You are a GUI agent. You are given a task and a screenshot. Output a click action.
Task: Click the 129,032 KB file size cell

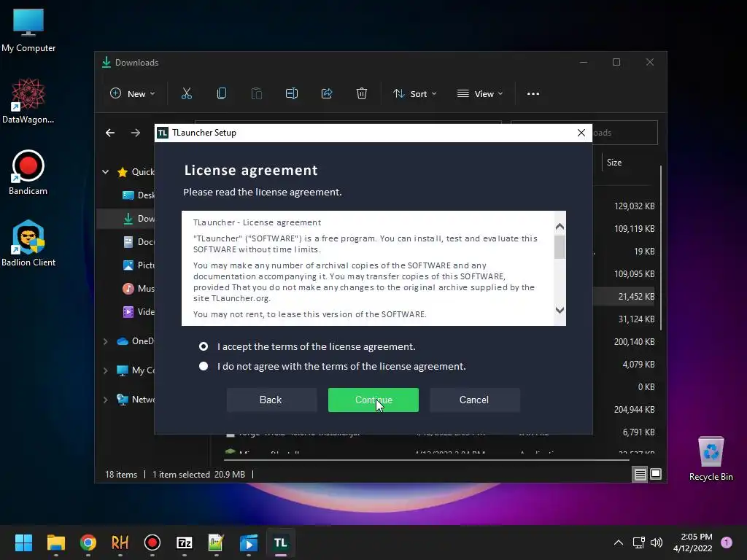635,206
